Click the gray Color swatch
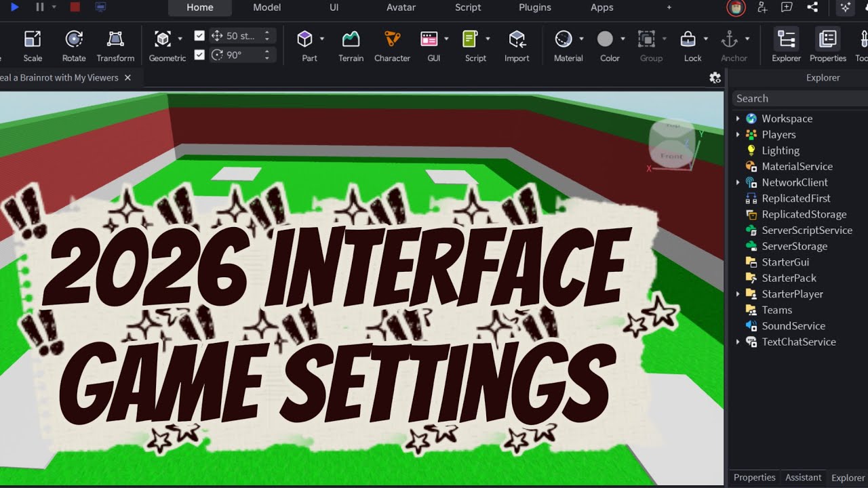868x488 pixels. 605,39
